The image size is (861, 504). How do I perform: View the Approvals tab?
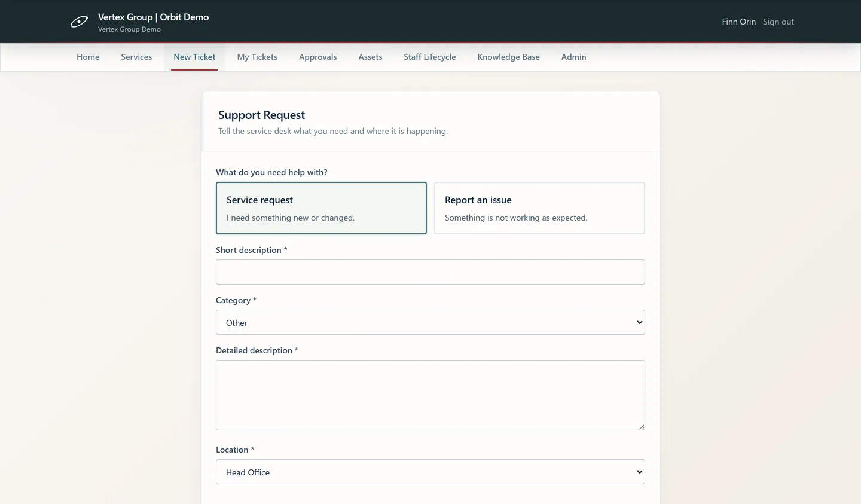[x=317, y=57]
